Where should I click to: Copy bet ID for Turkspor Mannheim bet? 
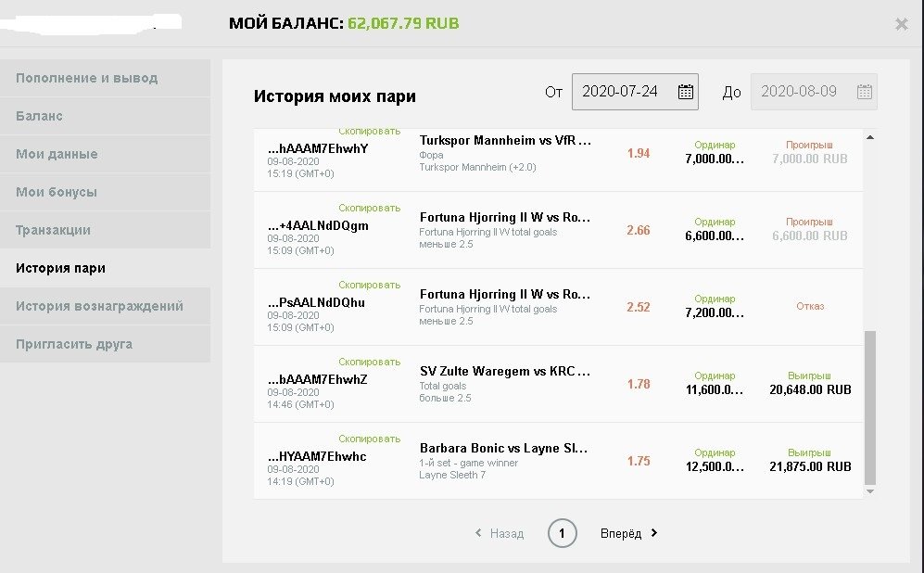pos(369,133)
